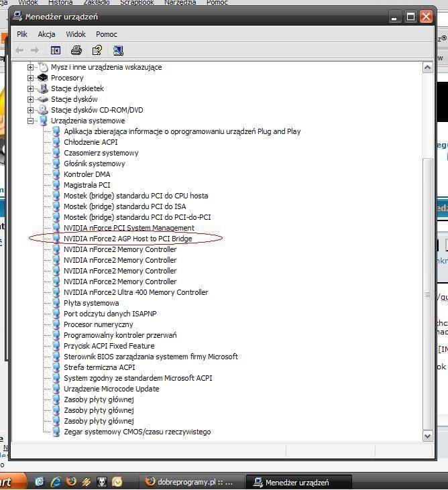Open the Plik menu

point(22,34)
